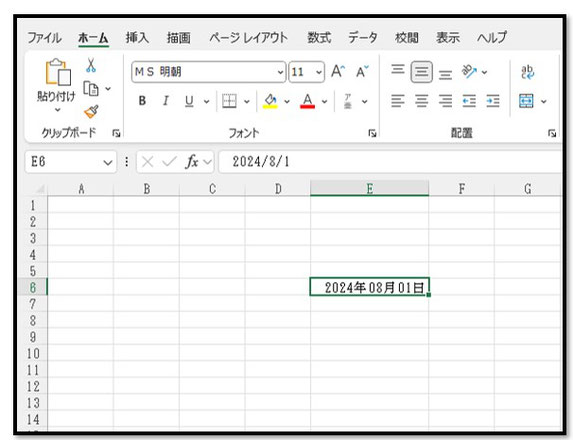Click the Increase Font Size icon
Screen dimensions: 573x440
click(x=338, y=71)
